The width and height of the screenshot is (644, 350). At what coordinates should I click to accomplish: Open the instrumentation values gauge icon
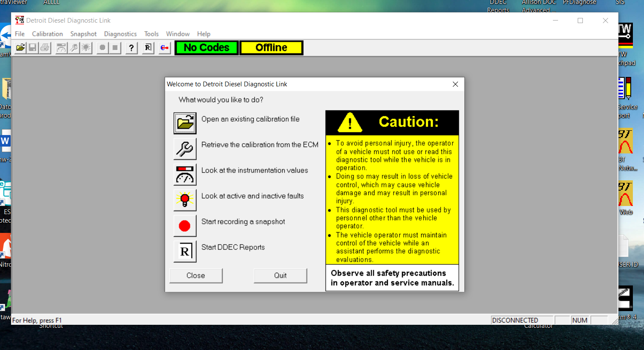tap(185, 174)
